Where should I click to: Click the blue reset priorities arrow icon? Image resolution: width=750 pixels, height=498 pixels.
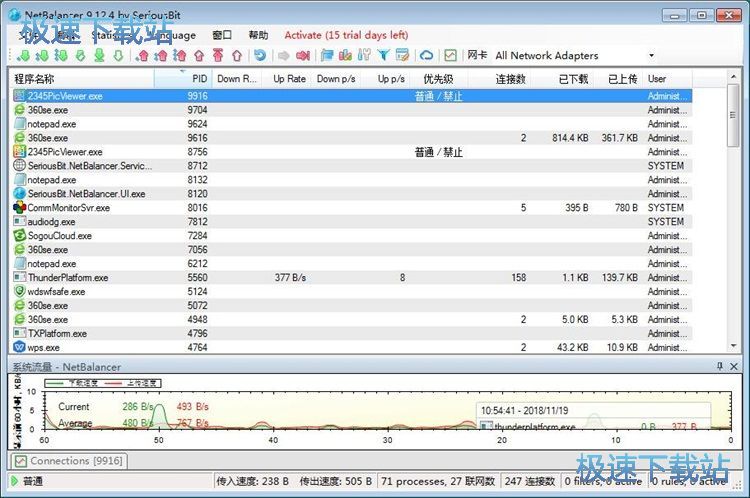(260, 55)
